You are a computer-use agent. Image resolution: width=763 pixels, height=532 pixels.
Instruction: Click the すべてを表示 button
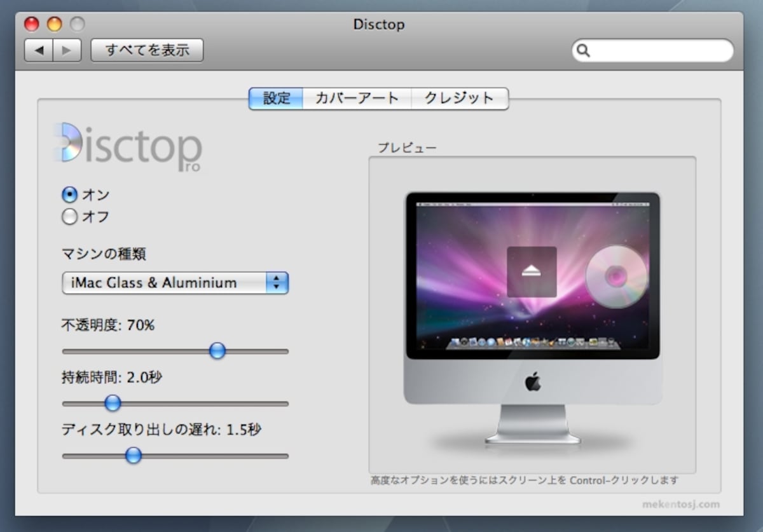pyautogui.click(x=147, y=50)
